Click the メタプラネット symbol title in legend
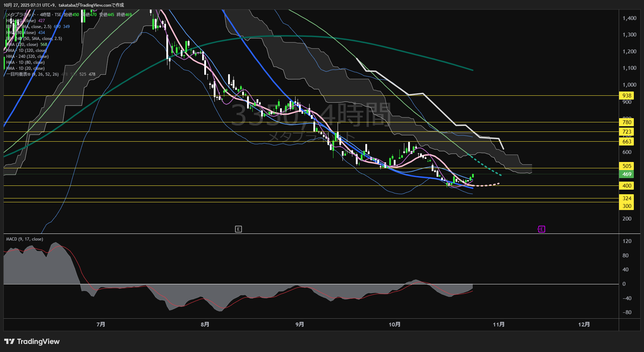The height and width of the screenshot is (352, 644). click(x=20, y=15)
